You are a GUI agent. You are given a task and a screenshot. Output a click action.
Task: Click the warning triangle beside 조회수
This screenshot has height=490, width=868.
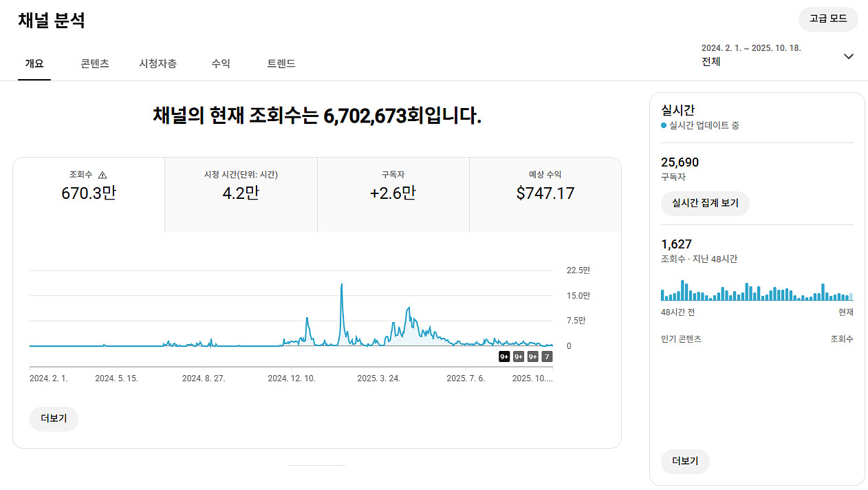point(102,175)
